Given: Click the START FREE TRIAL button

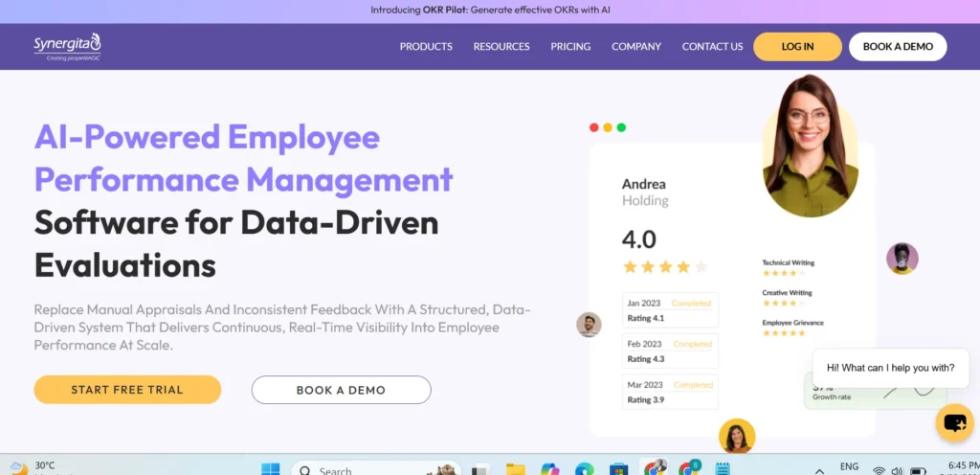Looking at the screenshot, I should 127,390.
